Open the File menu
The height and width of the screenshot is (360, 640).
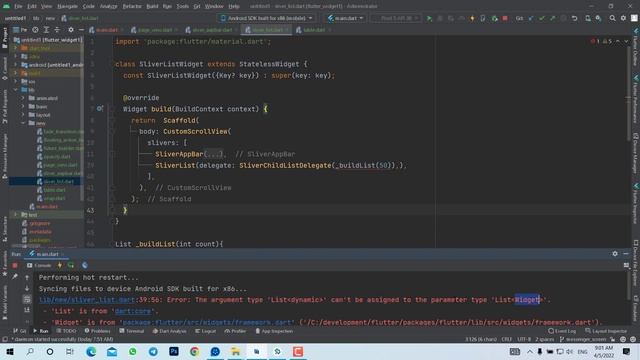coord(18,6)
